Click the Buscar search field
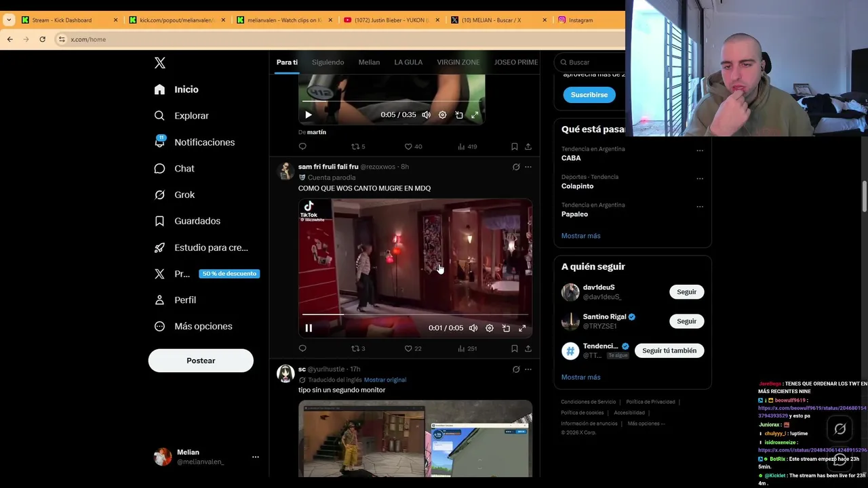 [590, 62]
